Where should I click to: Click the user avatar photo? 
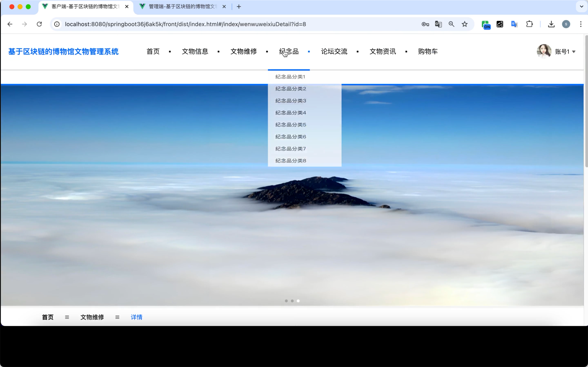pos(544,51)
